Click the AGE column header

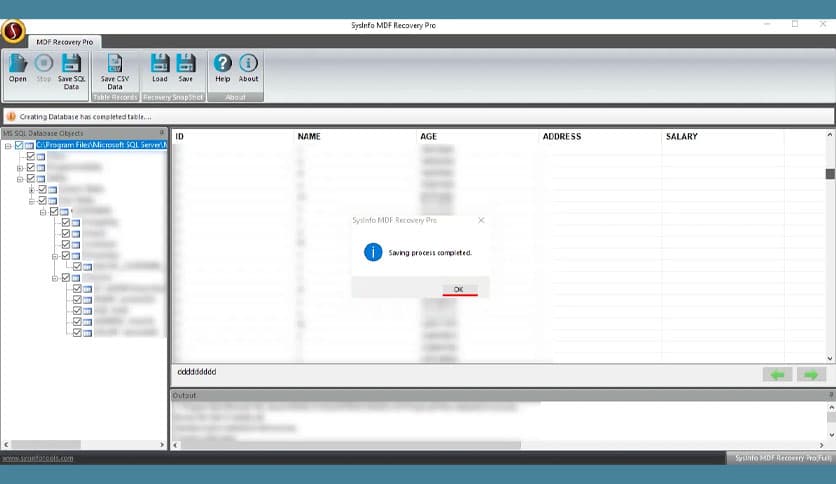pyautogui.click(x=477, y=136)
